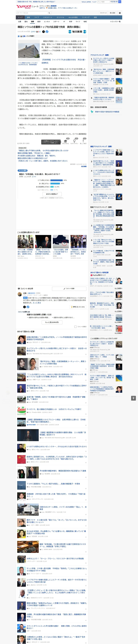The image size is (138, 644).
Task: Open the PayPay残高 paid article 7年前にも読んだ
Action: coord(102,281)
